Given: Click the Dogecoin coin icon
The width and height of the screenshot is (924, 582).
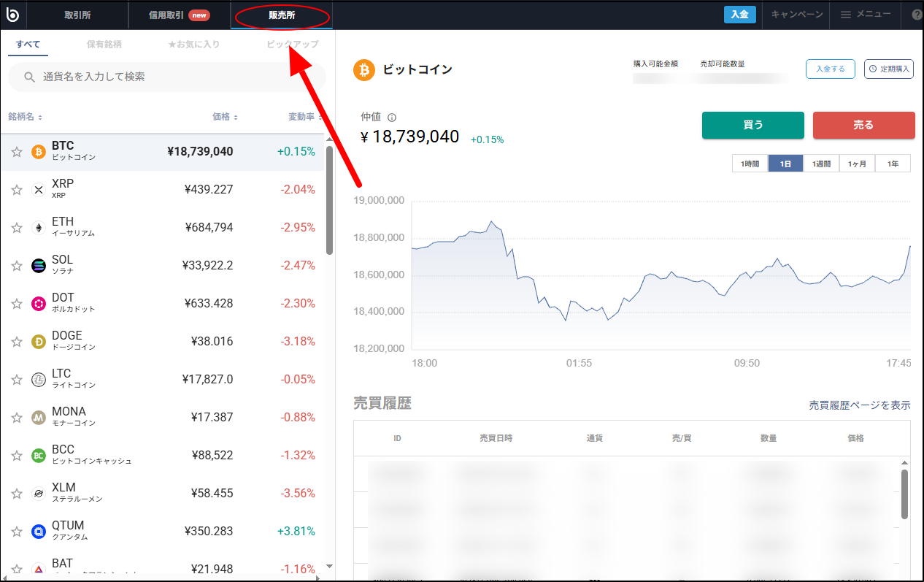Looking at the screenshot, I should click(x=38, y=341).
